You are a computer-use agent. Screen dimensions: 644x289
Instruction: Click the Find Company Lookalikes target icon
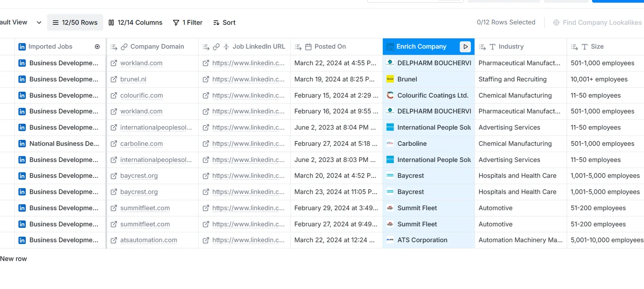click(x=556, y=23)
